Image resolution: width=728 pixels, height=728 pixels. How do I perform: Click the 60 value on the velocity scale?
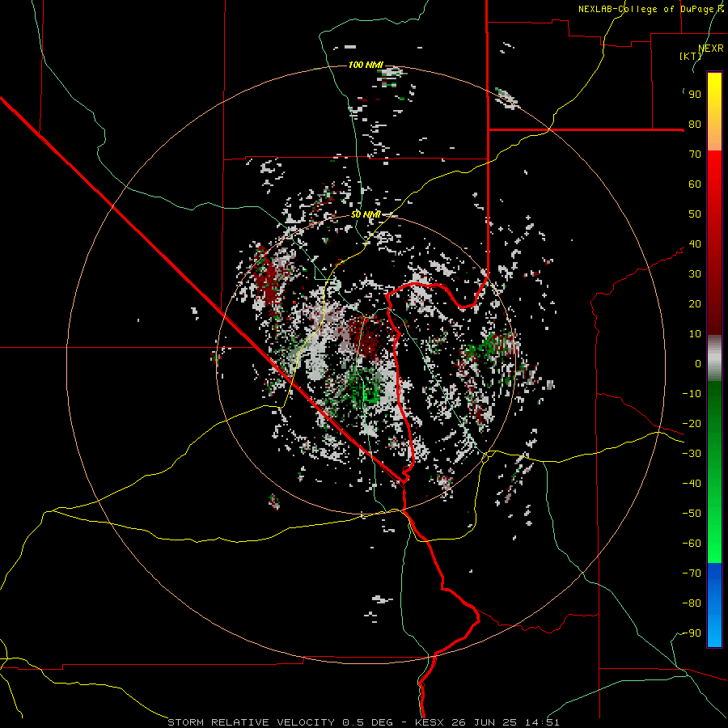coord(695,184)
